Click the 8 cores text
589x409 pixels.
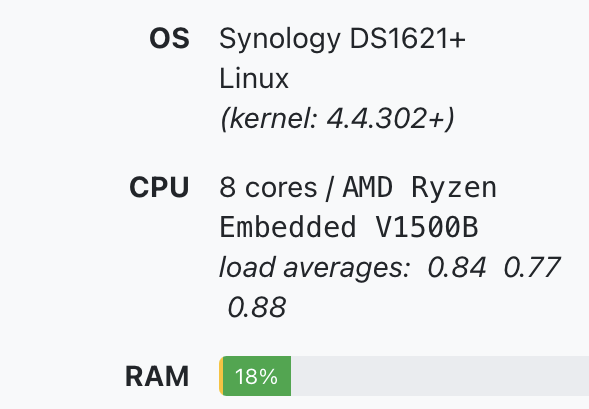tap(268, 187)
